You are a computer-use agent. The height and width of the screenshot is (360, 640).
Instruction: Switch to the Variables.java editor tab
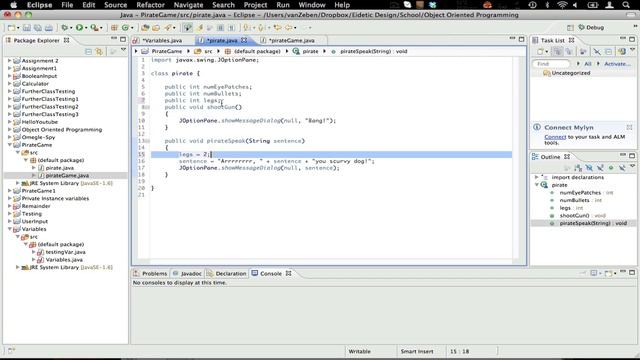tap(162, 40)
